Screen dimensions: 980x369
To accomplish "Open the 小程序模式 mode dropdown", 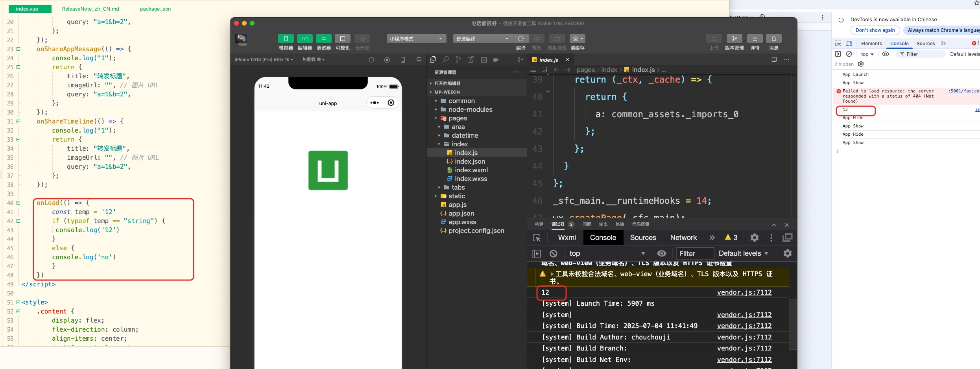I will click(x=416, y=39).
